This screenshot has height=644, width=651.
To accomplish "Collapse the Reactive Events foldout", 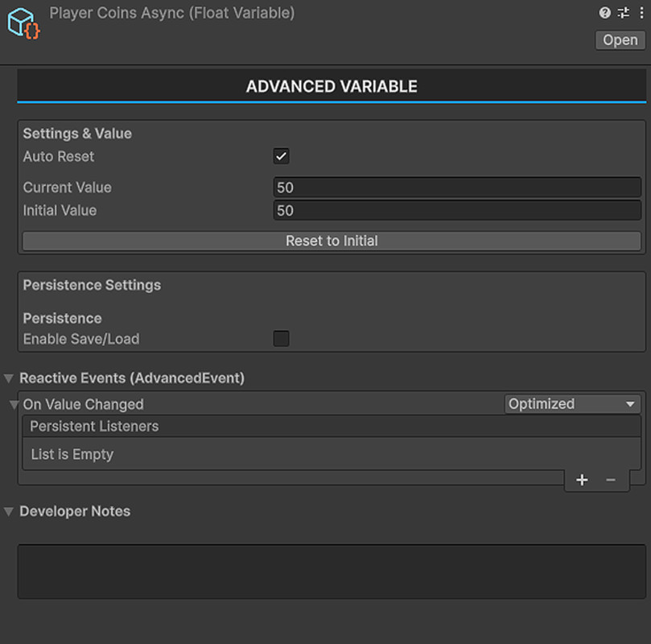I will (8, 378).
